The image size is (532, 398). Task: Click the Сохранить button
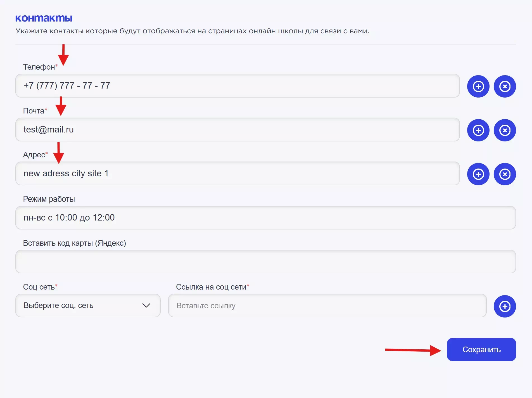tap(481, 349)
